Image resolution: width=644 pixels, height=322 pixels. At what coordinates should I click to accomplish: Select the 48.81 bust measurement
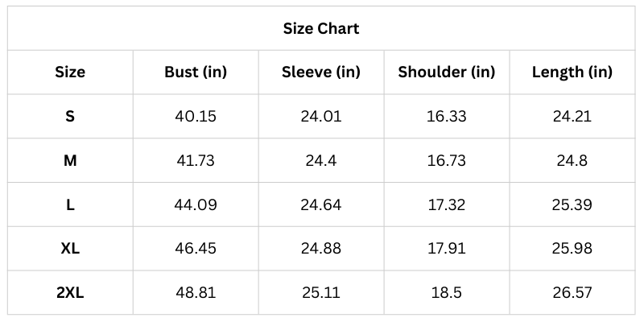coord(196,293)
